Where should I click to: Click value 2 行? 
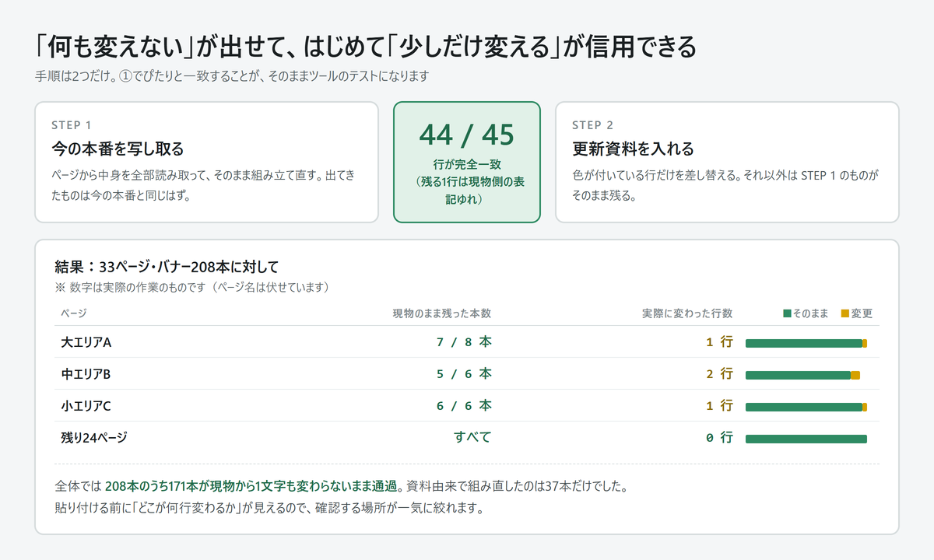tap(719, 373)
